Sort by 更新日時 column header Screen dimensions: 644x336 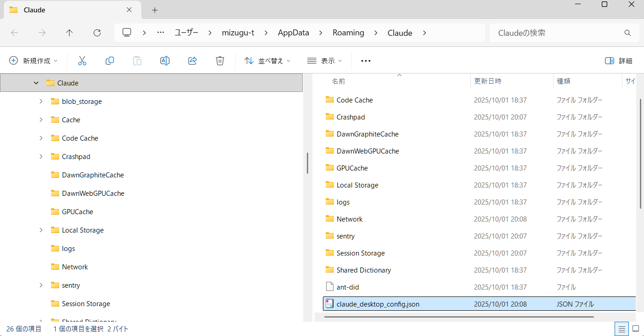pyautogui.click(x=487, y=81)
